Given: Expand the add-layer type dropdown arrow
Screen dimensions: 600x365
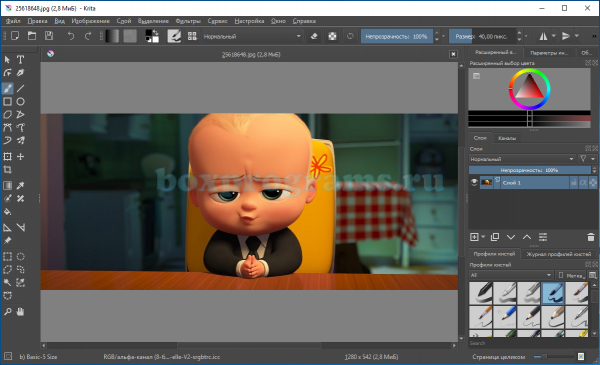Looking at the screenshot, I should pyautogui.click(x=483, y=237).
